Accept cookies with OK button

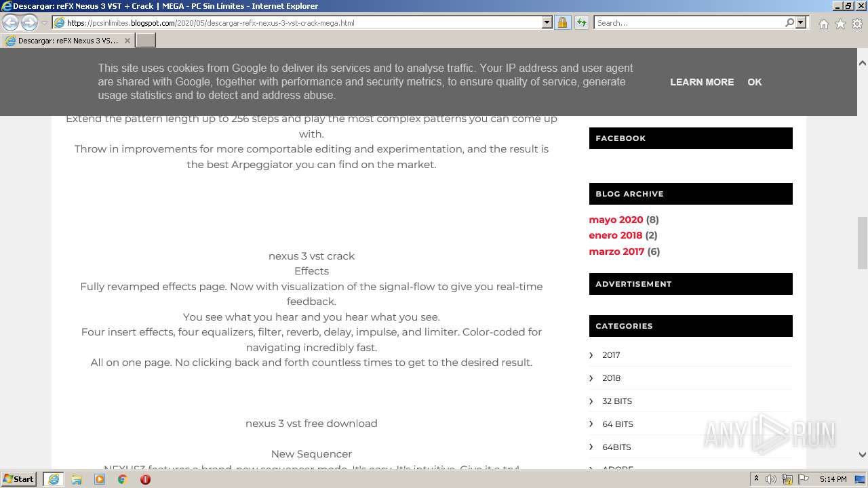click(x=755, y=82)
